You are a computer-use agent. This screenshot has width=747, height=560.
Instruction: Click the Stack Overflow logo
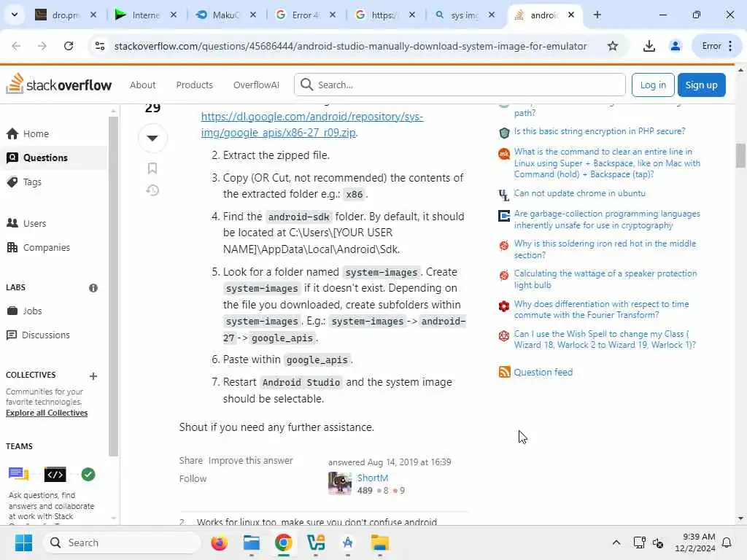[58, 85]
